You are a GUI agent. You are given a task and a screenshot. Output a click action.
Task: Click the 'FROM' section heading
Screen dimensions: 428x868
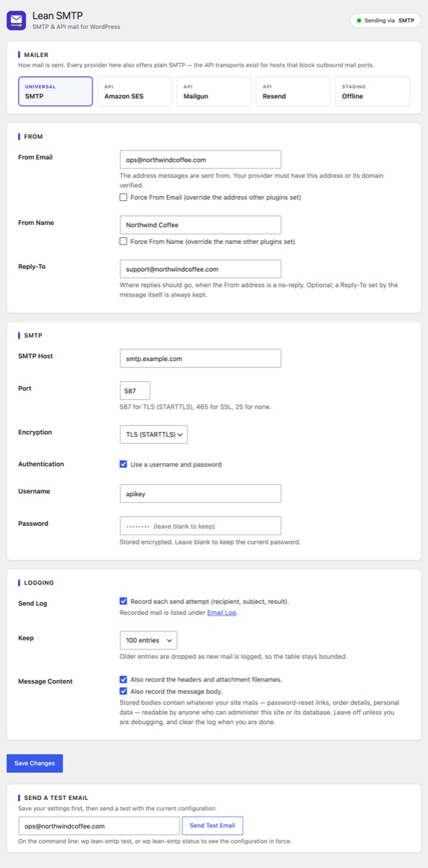33,136
